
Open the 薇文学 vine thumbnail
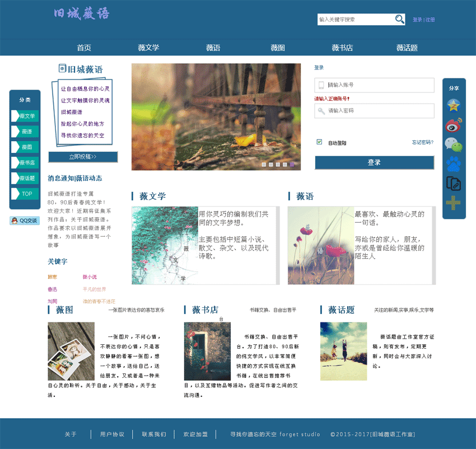[165, 245]
